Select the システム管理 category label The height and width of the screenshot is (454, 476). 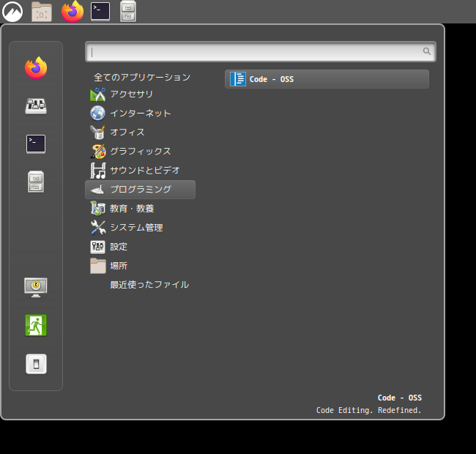(x=136, y=228)
